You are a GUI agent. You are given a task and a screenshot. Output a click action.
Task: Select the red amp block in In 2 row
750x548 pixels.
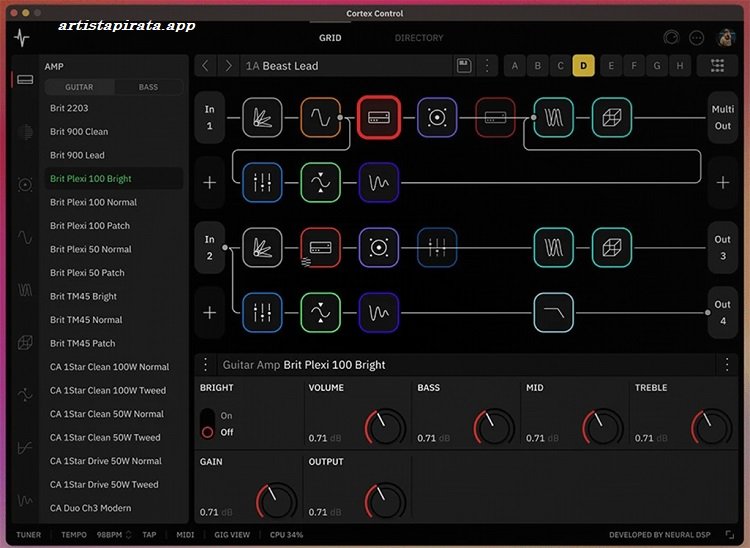point(320,248)
